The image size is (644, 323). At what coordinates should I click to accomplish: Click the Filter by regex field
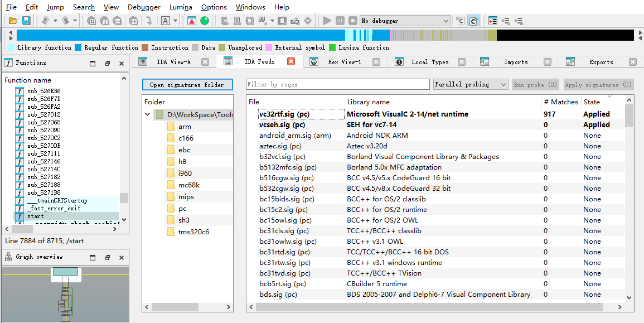pyautogui.click(x=337, y=84)
